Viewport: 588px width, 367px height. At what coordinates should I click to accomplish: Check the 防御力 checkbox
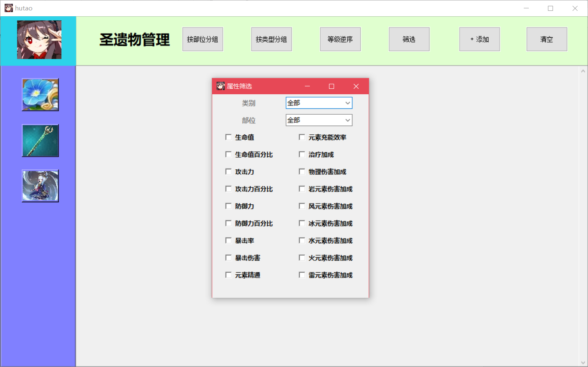coord(228,206)
